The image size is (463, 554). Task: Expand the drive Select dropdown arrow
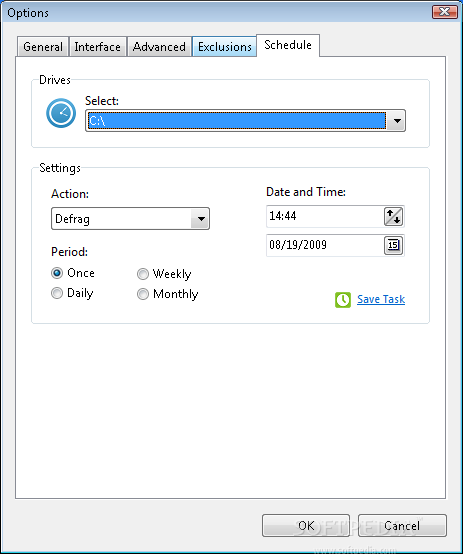pos(397,121)
